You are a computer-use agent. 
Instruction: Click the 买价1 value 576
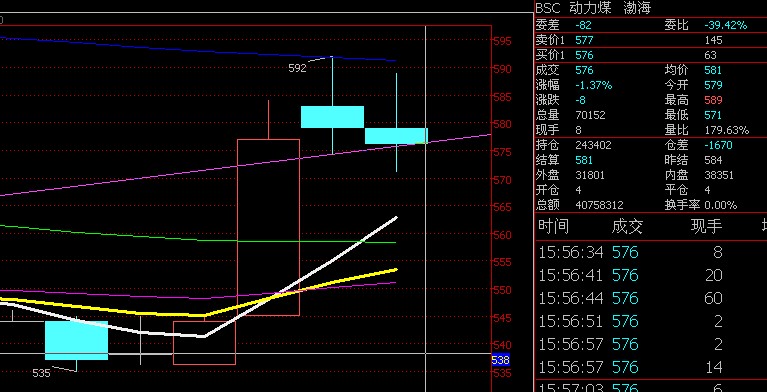point(584,55)
